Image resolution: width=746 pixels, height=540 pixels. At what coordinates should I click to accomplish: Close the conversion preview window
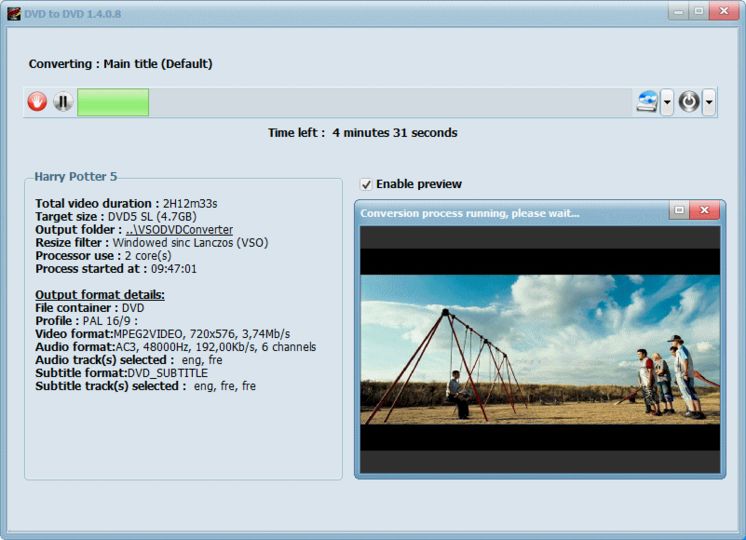705,210
